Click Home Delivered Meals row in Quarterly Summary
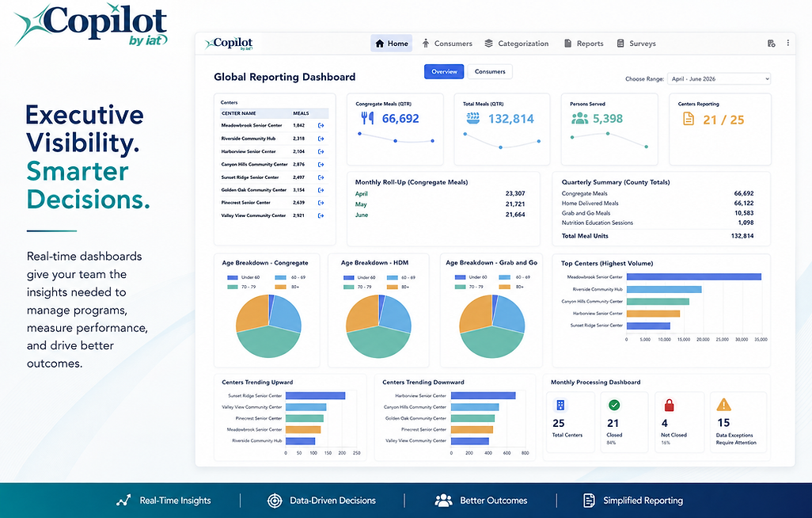The image size is (812, 518). pyautogui.click(x=658, y=204)
